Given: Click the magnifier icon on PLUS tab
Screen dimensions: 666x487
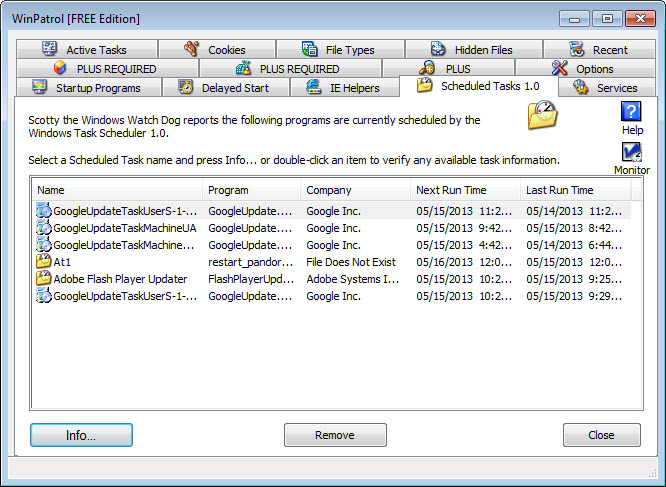Looking at the screenshot, I should (x=427, y=68).
